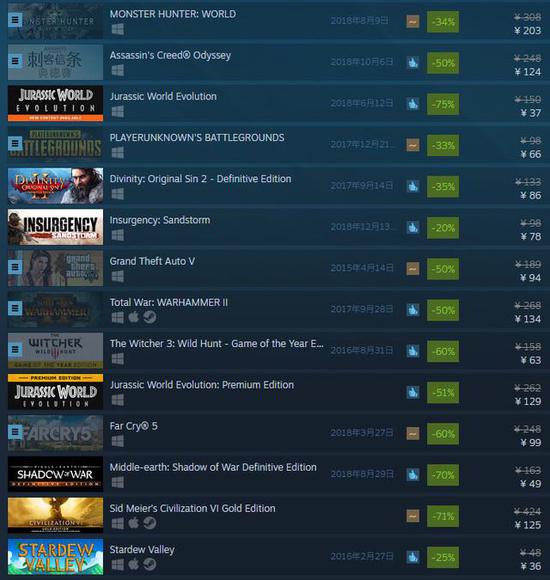Click Jurassic World Evolution: Premium Edition thumbnail
Image resolution: width=550 pixels, height=580 pixels.
[x=55, y=392]
